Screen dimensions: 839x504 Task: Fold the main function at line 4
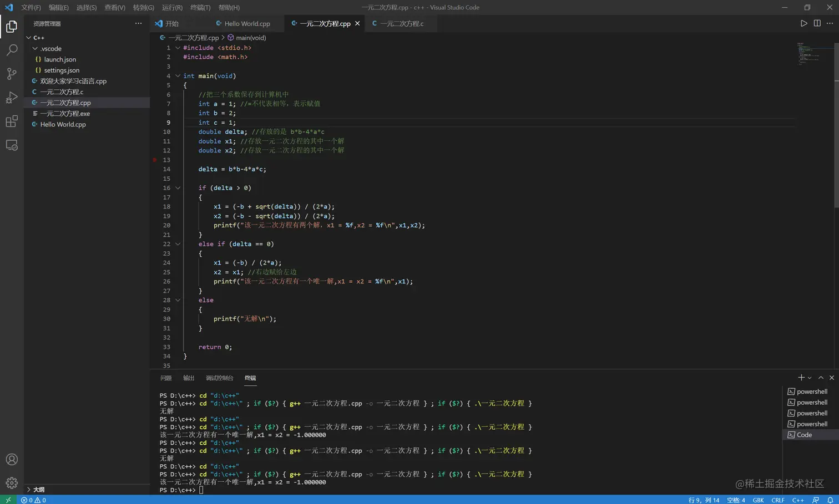pyautogui.click(x=178, y=76)
